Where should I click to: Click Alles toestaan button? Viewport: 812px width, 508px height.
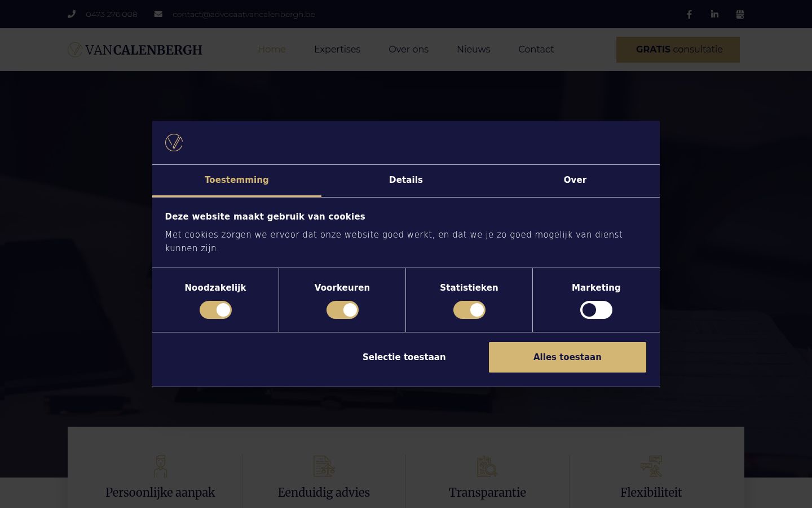567,357
